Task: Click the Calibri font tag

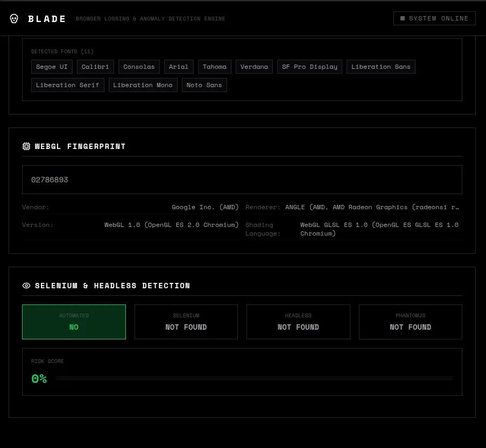Action: 95,67
